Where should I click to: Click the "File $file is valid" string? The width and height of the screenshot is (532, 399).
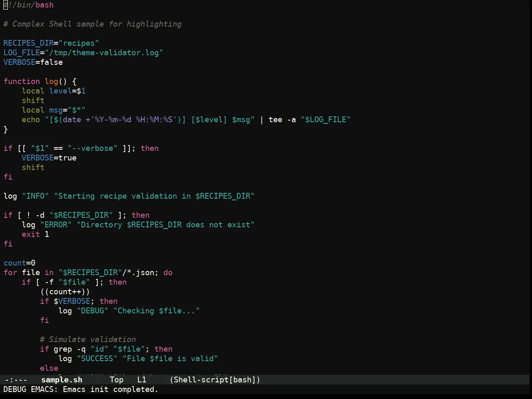(x=170, y=359)
